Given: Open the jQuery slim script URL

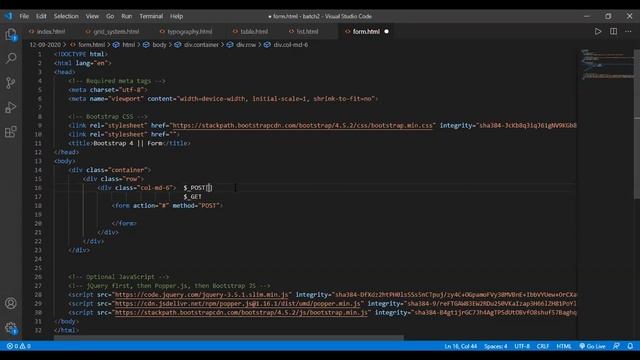Looking at the screenshot, I should pyautogui.click(x=202, y=295).
